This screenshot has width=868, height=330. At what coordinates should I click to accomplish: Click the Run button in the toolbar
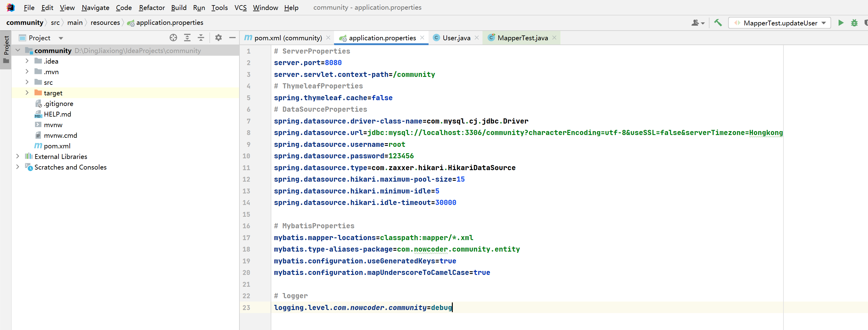pos(840,23)
